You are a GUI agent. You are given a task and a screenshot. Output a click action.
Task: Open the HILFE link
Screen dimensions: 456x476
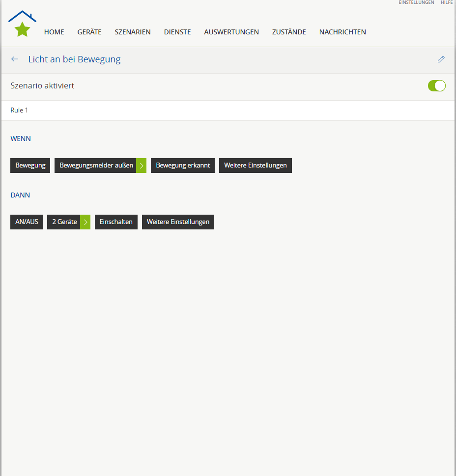(x=446, y=2)
